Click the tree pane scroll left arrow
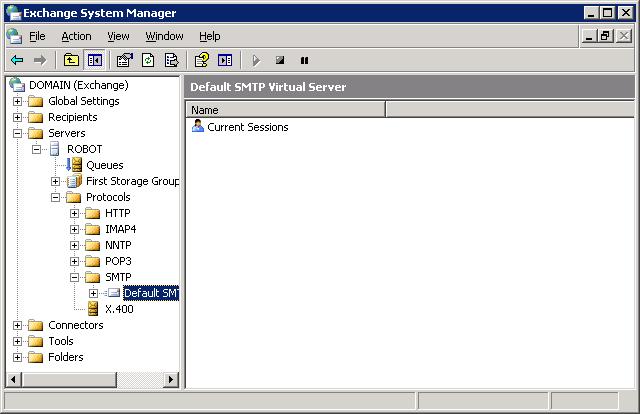This screenshot has height=414, width=640. coord(13,379)
